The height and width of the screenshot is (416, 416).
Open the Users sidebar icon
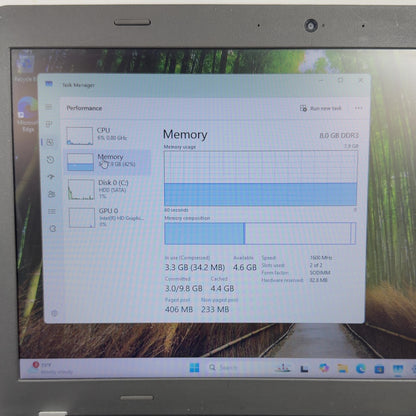point(52,194)
